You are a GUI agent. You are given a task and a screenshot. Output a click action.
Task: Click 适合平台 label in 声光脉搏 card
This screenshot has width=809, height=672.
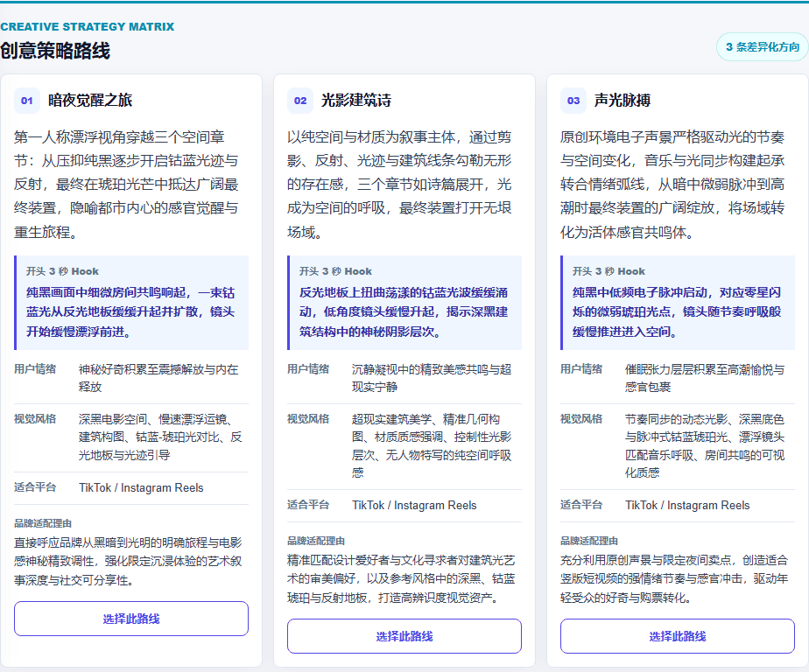click(x=581, y=504)
